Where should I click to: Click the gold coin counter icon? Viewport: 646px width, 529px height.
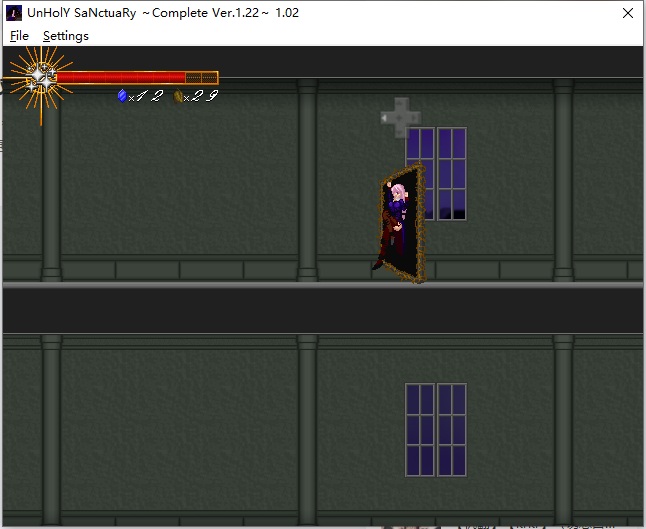point(178,96)
